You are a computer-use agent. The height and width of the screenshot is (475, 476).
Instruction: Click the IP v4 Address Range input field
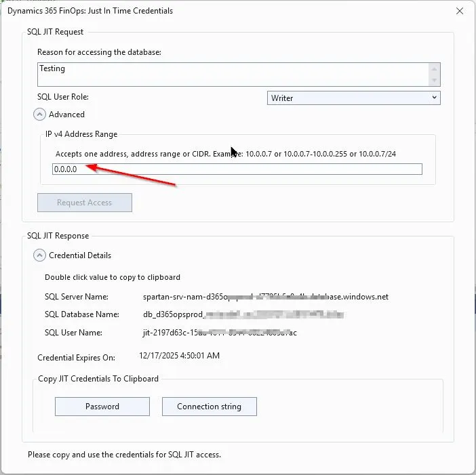coord(237,169)
